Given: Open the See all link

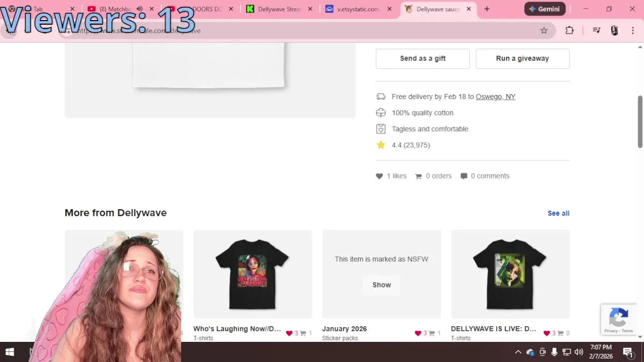Looking at the screenshot, I should (x=558, y=213).
